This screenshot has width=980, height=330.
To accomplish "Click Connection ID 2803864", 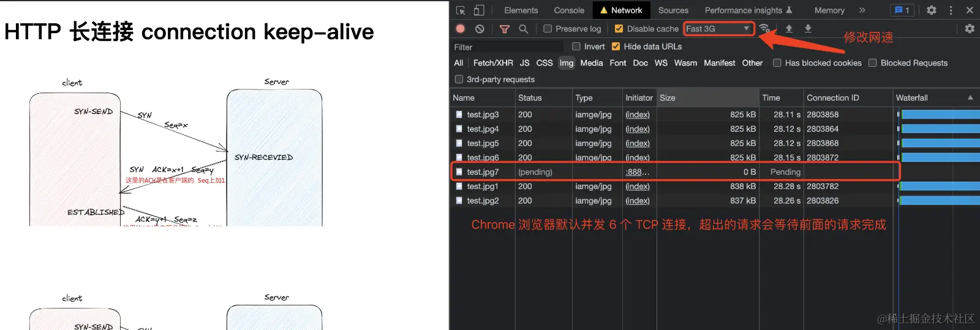I will click(x=823, y=129).
